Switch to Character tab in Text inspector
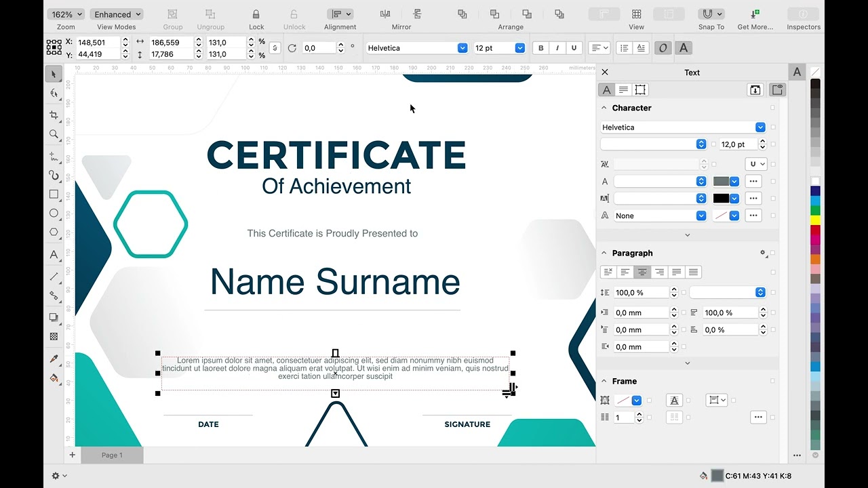Screen dimensions: 868x488 [x=606, y=89]
